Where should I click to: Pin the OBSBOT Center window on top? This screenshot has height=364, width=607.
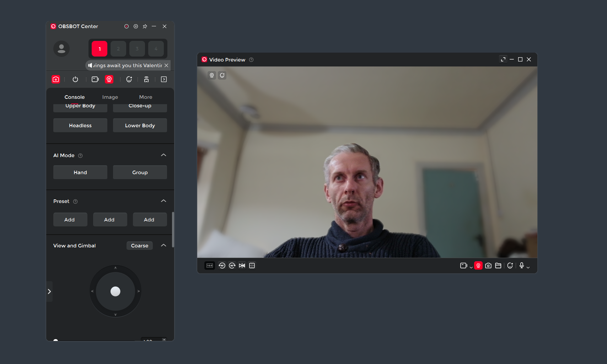pyautogui.click(x=145, y=26)
